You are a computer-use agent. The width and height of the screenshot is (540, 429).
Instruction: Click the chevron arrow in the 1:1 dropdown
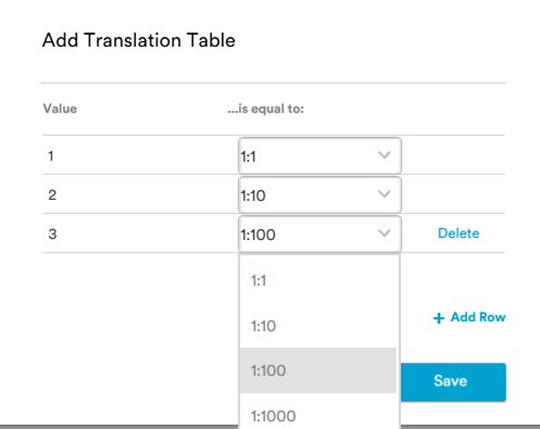(384, 155)
